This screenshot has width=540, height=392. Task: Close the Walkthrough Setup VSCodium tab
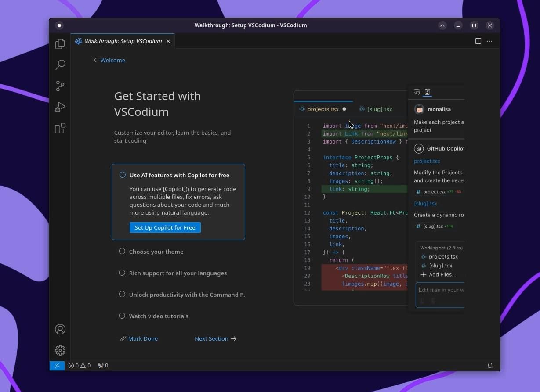(x=168, y=41)
